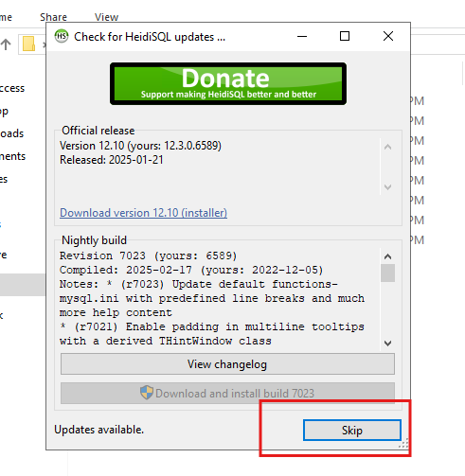Click the Skip button
The image size is (465, 476).
[352, 430]
